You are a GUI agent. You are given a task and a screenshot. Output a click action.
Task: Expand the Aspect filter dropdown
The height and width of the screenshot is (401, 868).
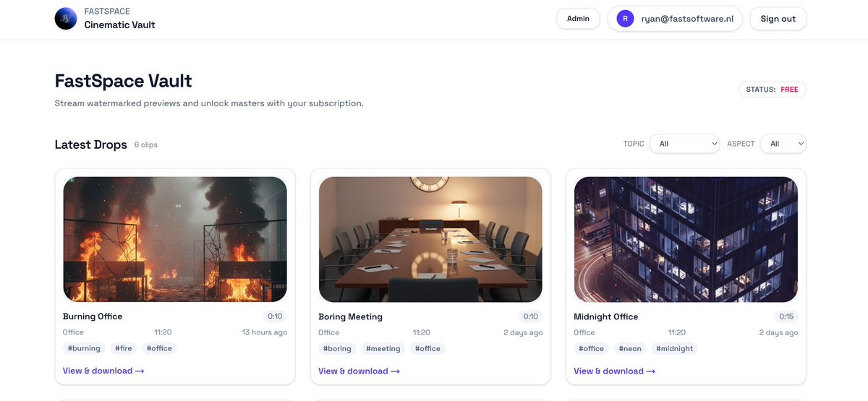[783, 144]
